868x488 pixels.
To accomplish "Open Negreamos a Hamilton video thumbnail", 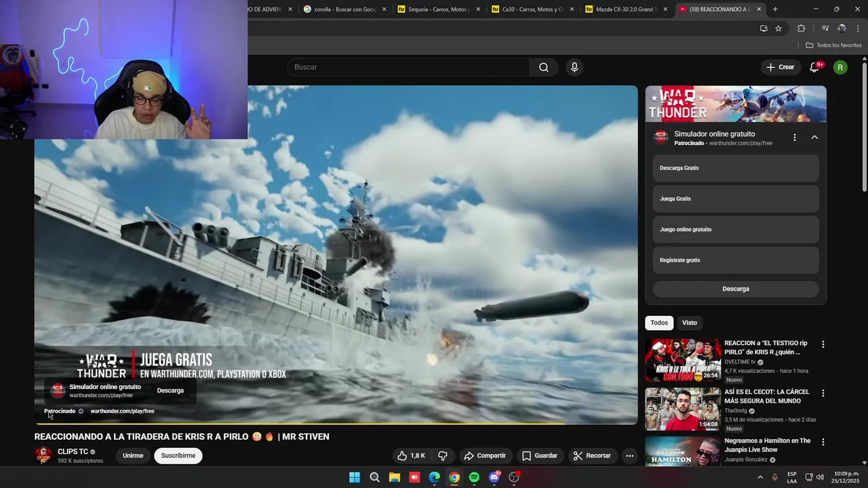I will (x=683, y=451).
